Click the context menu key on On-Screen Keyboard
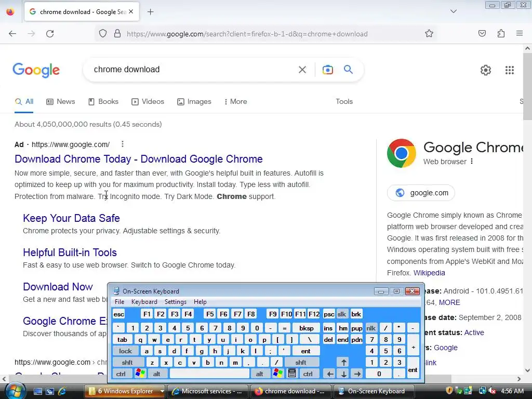This screenshot has width=532, height=399. [x=292, y=374]
